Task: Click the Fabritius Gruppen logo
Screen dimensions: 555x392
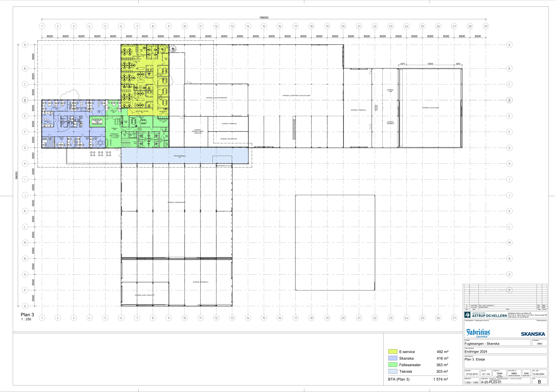Action: [478, 333]
